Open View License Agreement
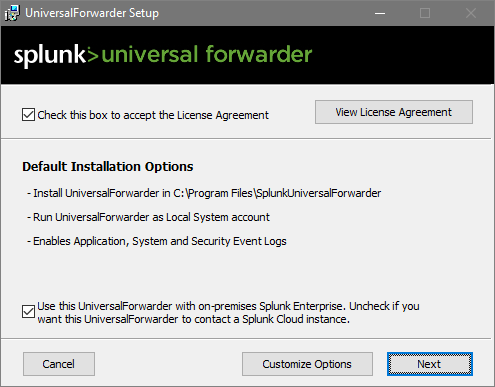495x387 pixels. pos(394,112)
